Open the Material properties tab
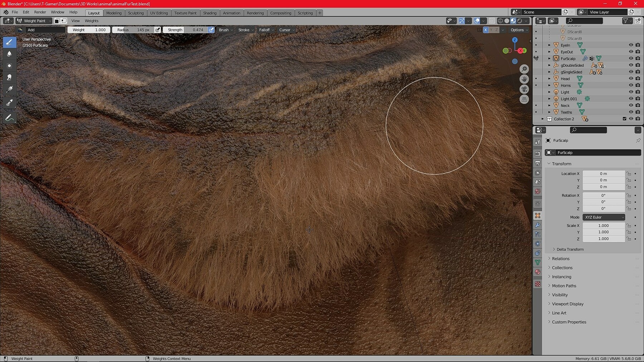 [538, 272]
